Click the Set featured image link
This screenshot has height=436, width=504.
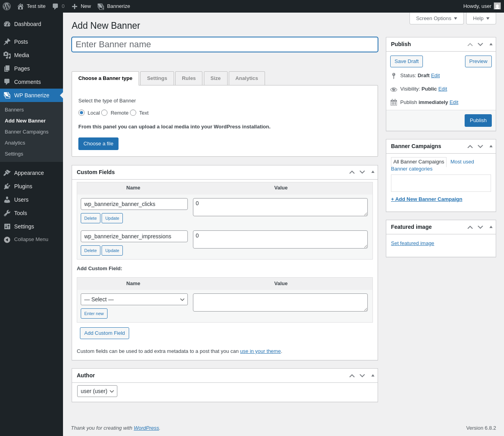tap(412, 243)
